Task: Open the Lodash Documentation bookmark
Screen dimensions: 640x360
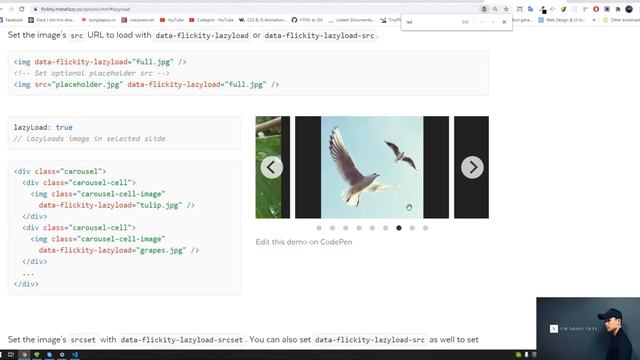Action: 351,20
